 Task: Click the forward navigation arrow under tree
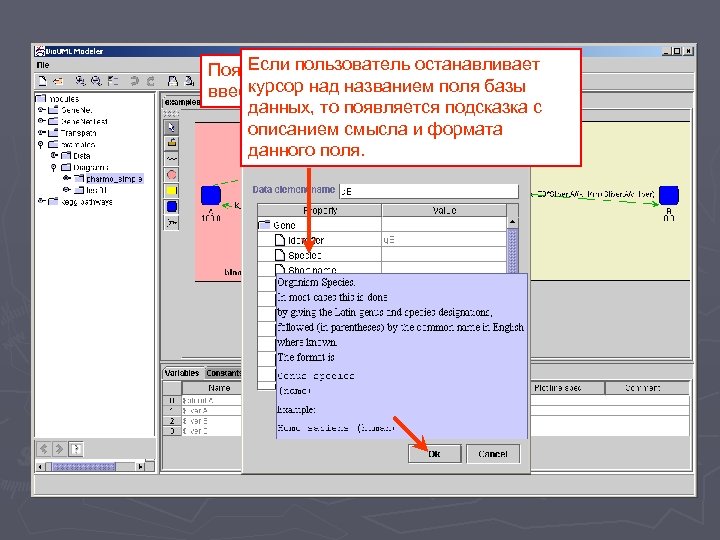click(59, 449)
